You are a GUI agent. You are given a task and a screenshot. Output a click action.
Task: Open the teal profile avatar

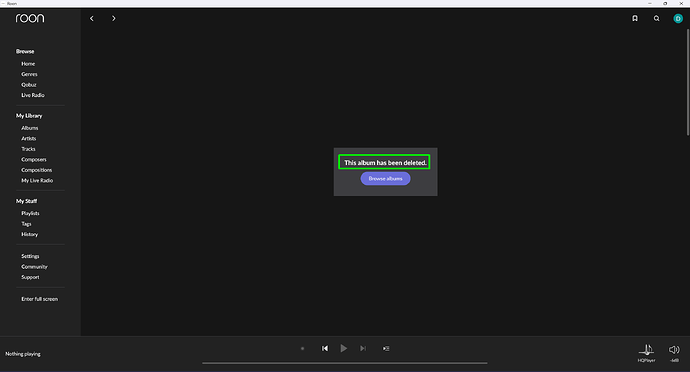678,18
